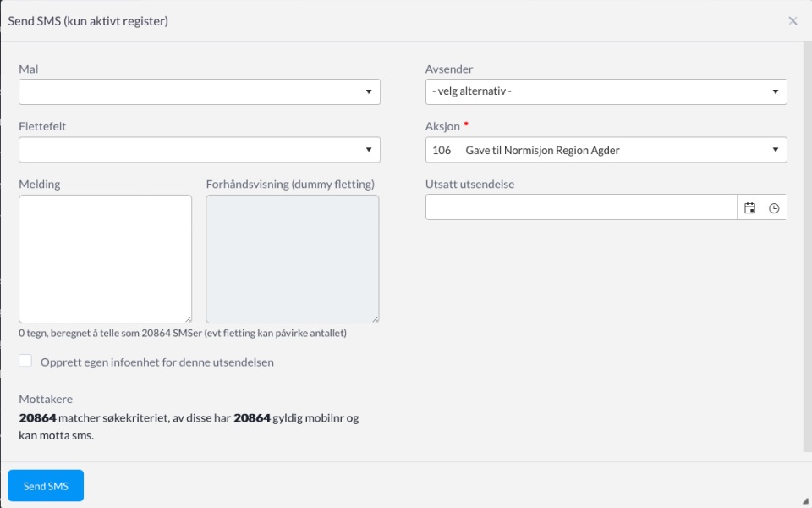Click the 'Mottakere' heading text

(46, 399)
